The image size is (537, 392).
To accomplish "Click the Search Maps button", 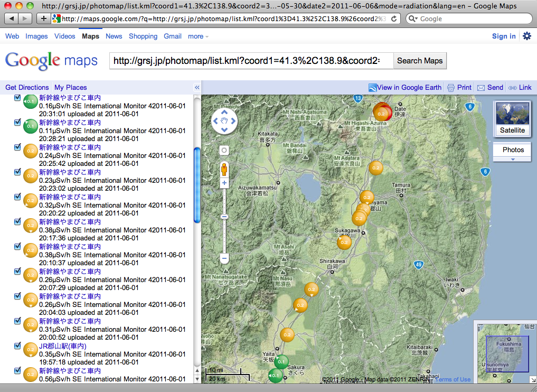I will click(420, 61).
